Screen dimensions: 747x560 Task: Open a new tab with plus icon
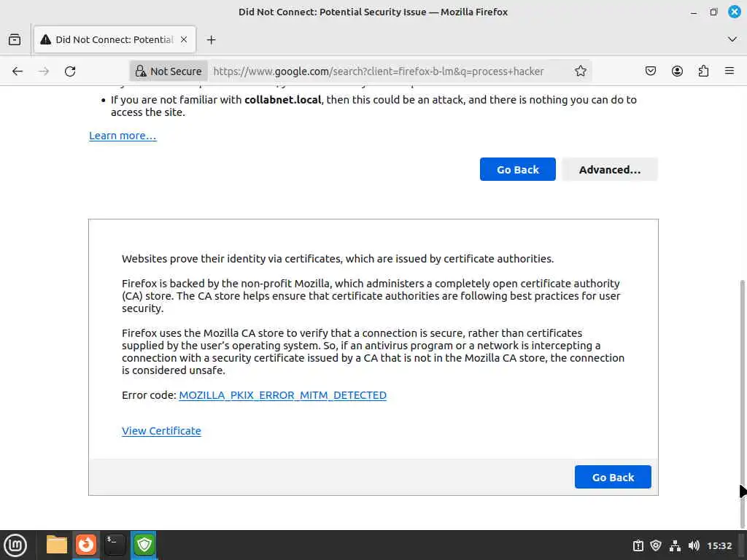(211, 39)
